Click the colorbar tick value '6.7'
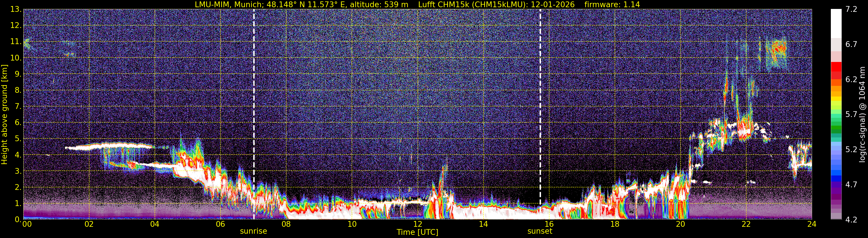 tap(851, 44)
